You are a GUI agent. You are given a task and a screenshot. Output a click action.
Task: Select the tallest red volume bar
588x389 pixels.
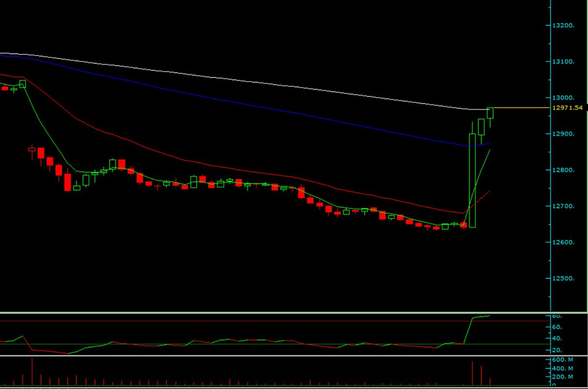pyautogui.click(x=32, y=373)
